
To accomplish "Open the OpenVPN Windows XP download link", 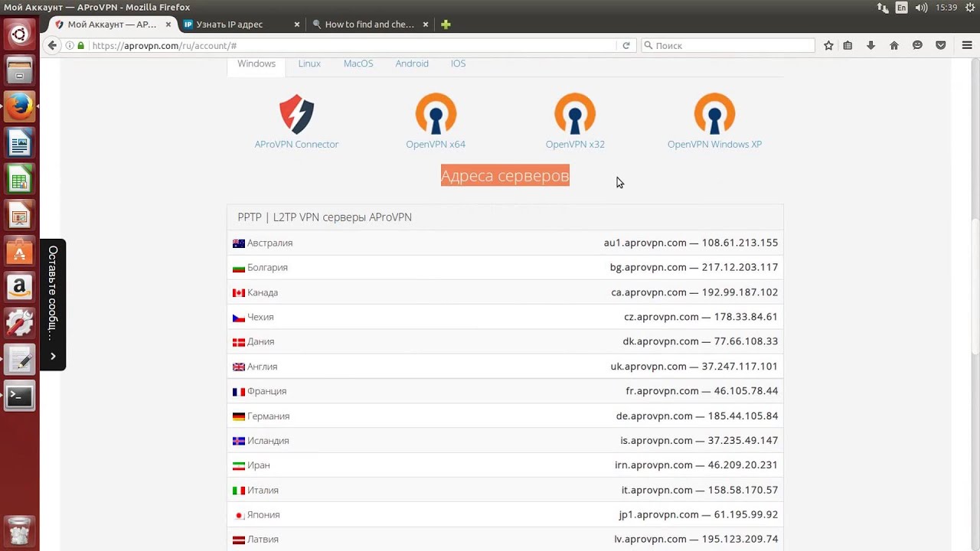I will [x=714, y=144].
